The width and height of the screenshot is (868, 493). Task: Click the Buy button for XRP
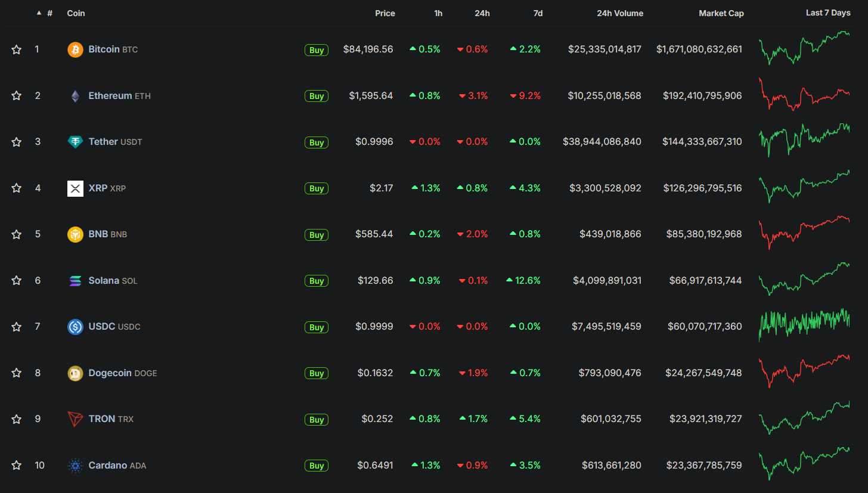(x=317, y=188)
